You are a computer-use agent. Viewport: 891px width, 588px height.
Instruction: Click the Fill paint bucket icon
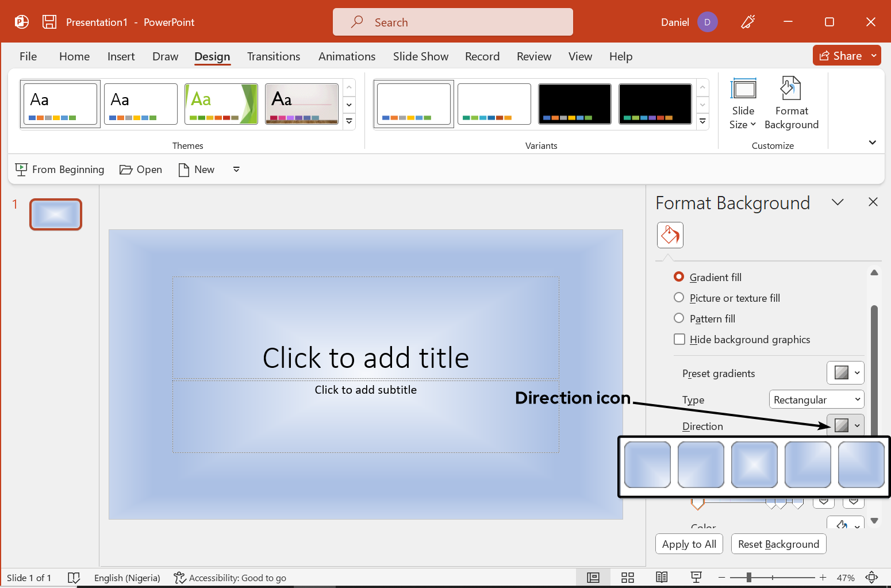click(x=670, y=235)
